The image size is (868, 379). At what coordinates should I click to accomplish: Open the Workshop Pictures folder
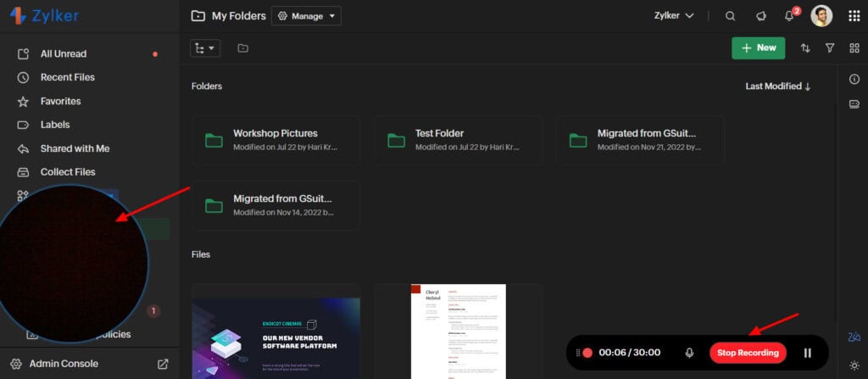pyautogui.click(x=276, y=140)
